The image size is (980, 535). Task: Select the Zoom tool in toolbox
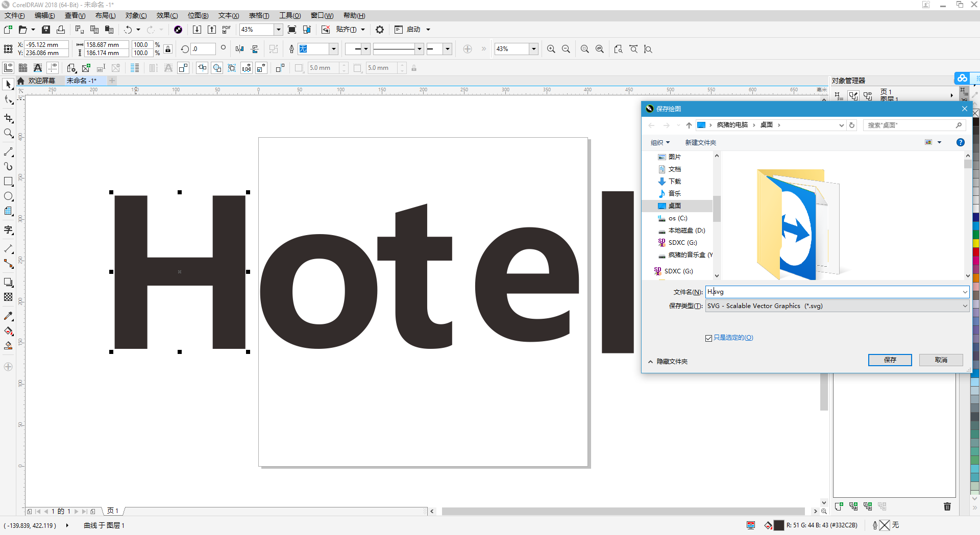(8, 133)
